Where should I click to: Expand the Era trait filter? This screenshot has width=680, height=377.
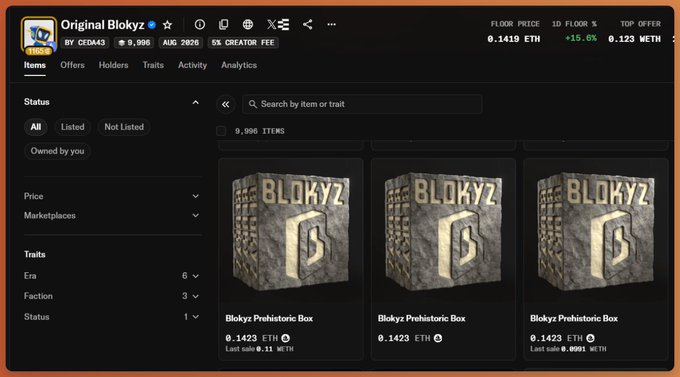click(x=112, y=276)
